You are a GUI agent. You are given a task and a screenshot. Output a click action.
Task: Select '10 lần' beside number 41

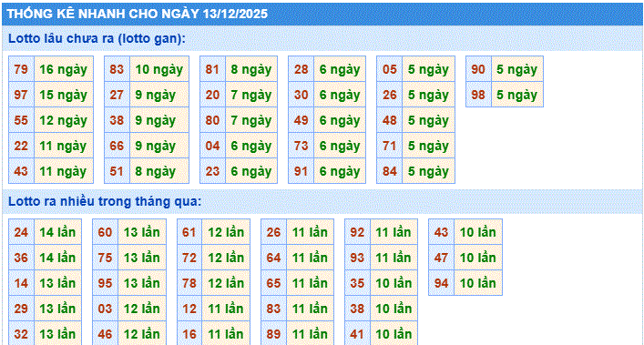pyautogui.click(x=394, y=333)
